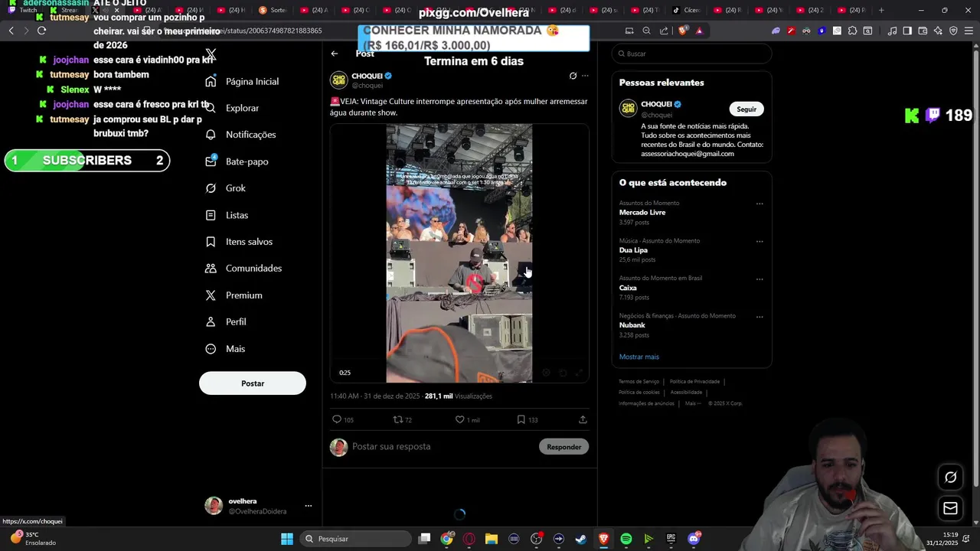Open Steam from the taskbar
The height and width of the screenshot is (551, 980).
click(581, 539)
